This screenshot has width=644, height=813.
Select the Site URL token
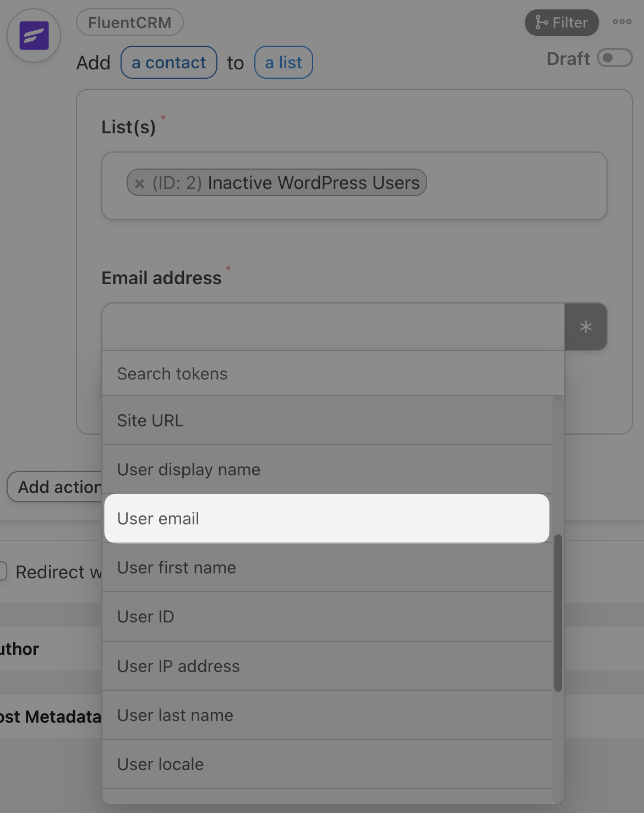tap(328, 420)
